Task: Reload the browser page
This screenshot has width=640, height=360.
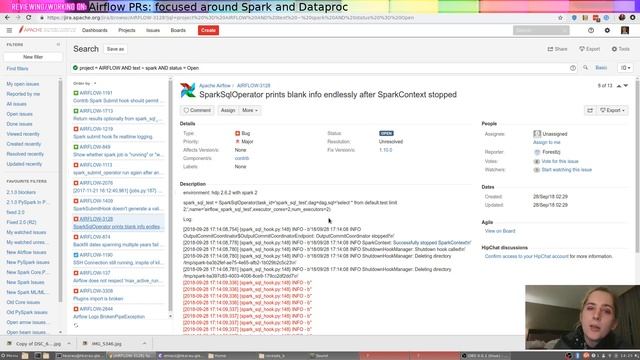Action: 29,18
